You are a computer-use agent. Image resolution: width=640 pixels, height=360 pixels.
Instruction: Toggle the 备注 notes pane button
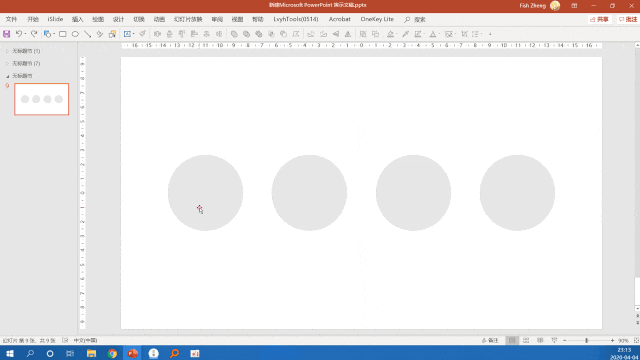click(x=490, y=340)
